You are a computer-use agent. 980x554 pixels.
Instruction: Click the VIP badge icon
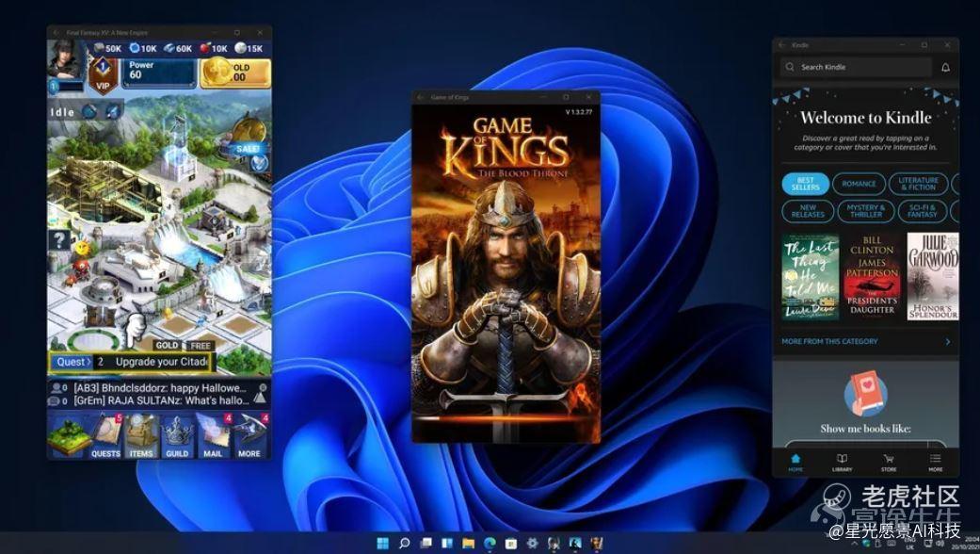pos(104,75)
